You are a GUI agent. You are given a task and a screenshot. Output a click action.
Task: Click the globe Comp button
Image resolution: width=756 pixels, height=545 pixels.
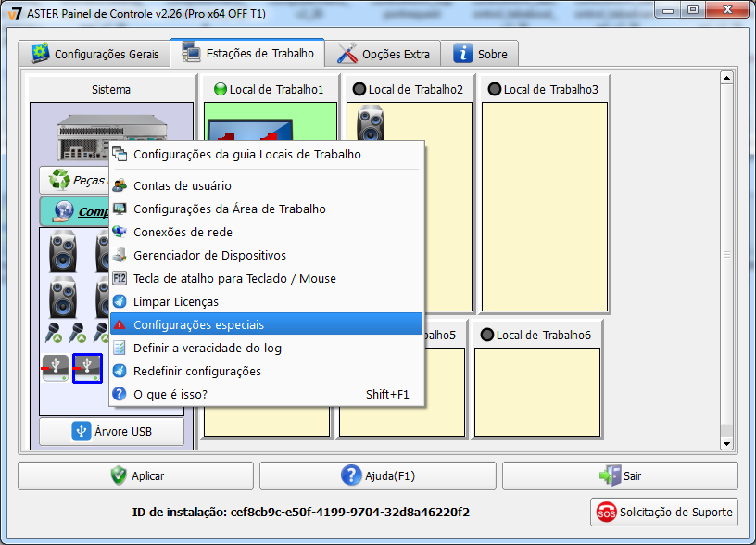(75, 211)
